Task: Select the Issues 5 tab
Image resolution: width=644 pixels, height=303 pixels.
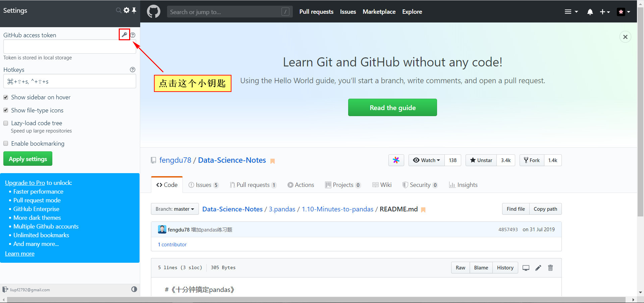Action: pos(204,185)
